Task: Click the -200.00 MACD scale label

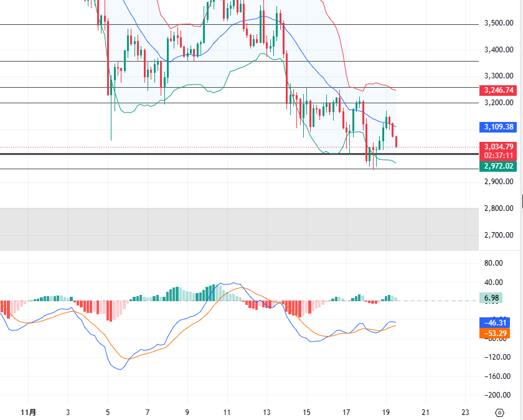Action: coord(498,395)
